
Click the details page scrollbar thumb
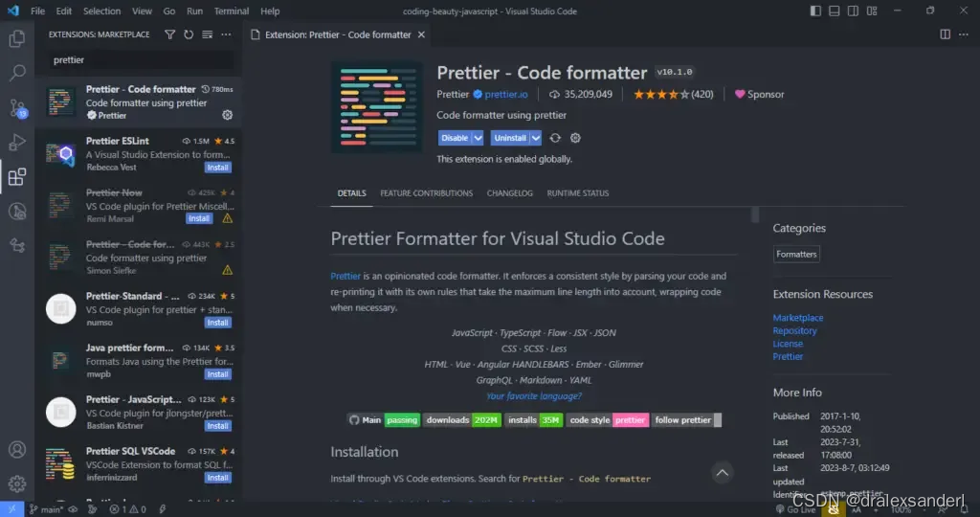(755, 214)
